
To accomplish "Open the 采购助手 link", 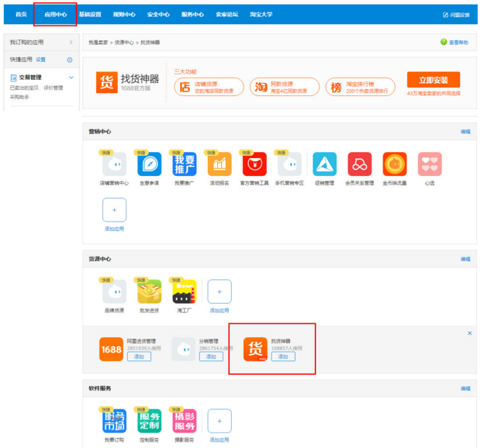I will click(x=19, y=97).
